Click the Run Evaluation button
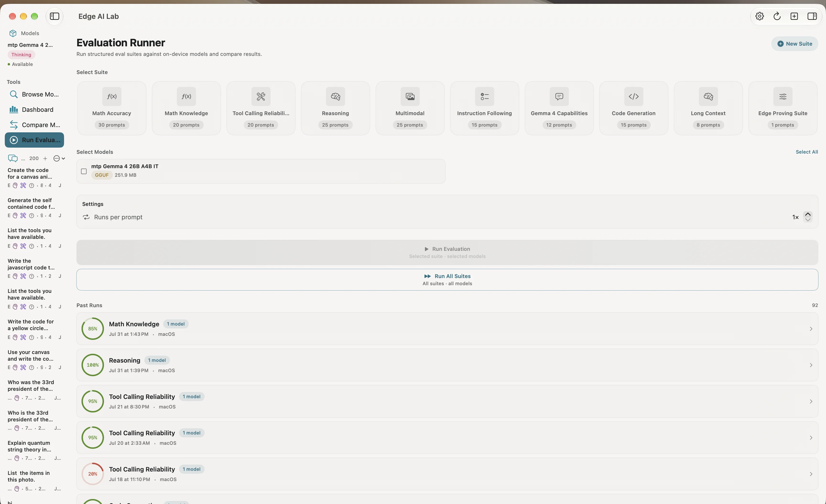Screen dimensions: 826x504 click(x=447, y=252)
